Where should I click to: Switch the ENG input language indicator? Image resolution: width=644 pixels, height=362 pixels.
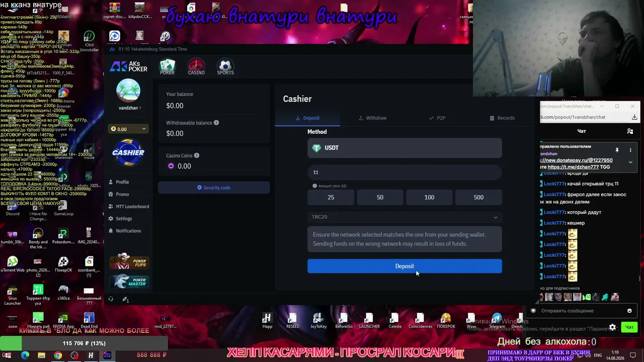(x=598, y=355)
